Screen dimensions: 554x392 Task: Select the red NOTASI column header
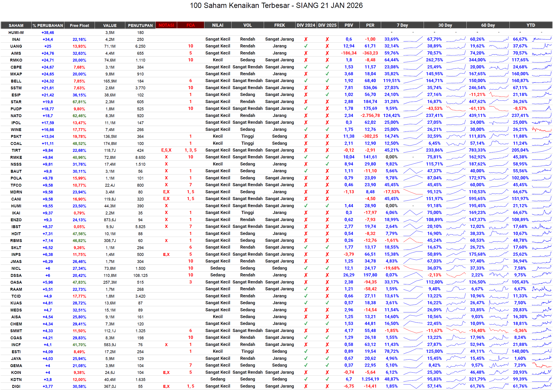[x=166, y=25]
